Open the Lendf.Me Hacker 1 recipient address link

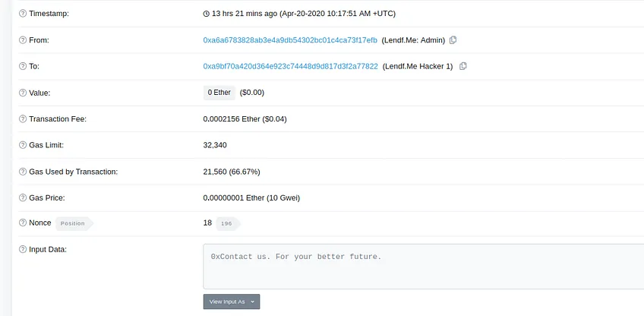[x=290, y=66]
